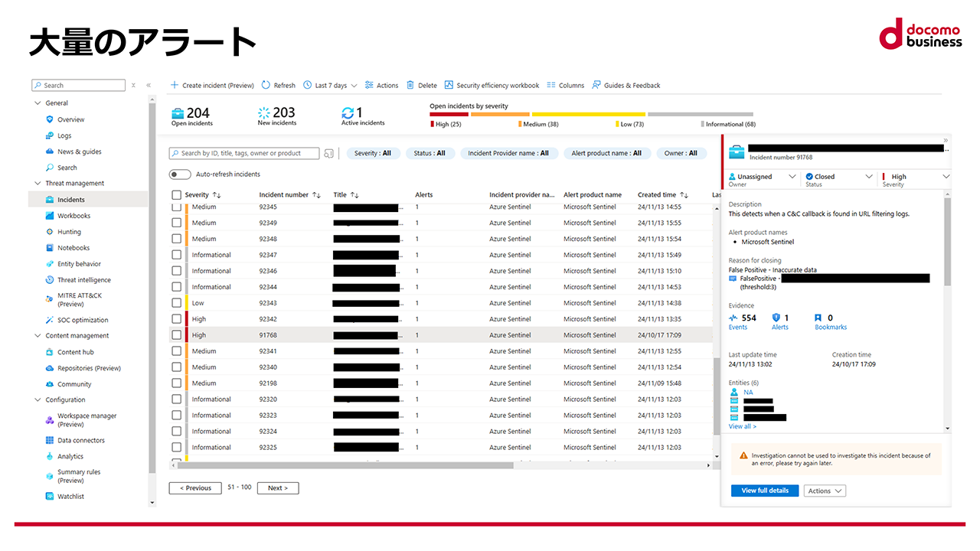Open Watchlist icon
980x551 pixels.
point(50,497)
